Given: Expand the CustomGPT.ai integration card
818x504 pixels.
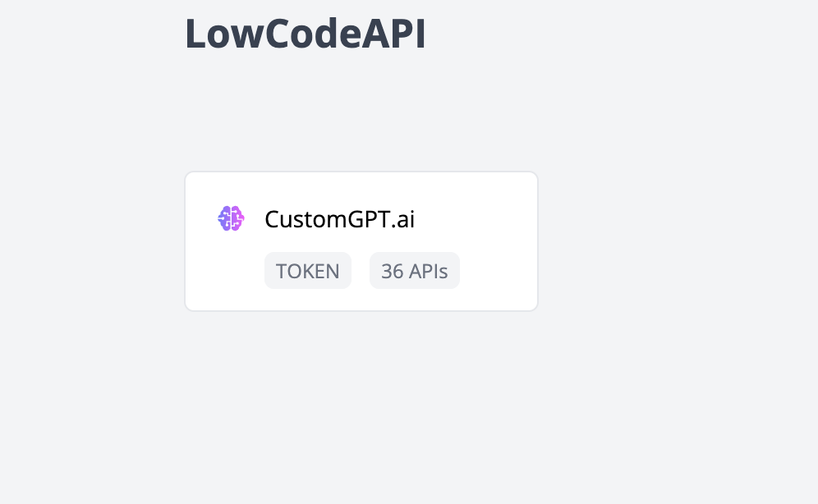Looking at the screenshot, I should pos(361,241).
